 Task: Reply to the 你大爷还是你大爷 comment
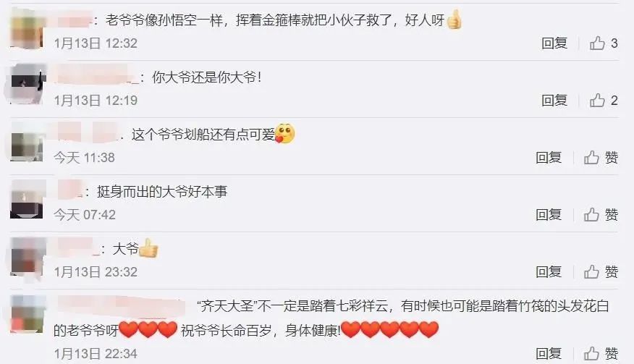554,101
